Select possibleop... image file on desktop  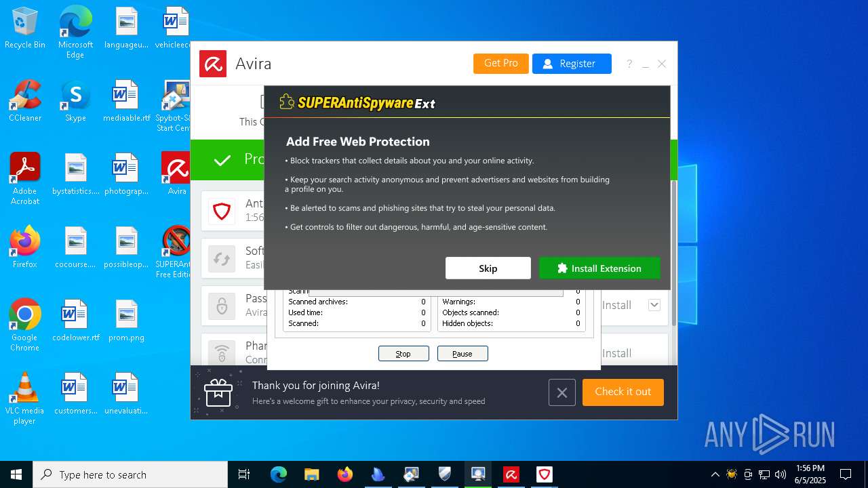point(126,247)
